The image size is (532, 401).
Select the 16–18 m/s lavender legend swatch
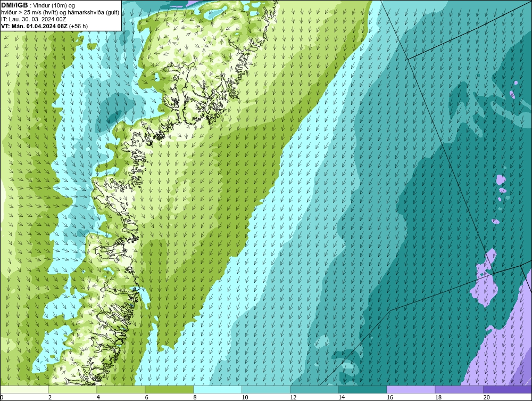point(411,389)
